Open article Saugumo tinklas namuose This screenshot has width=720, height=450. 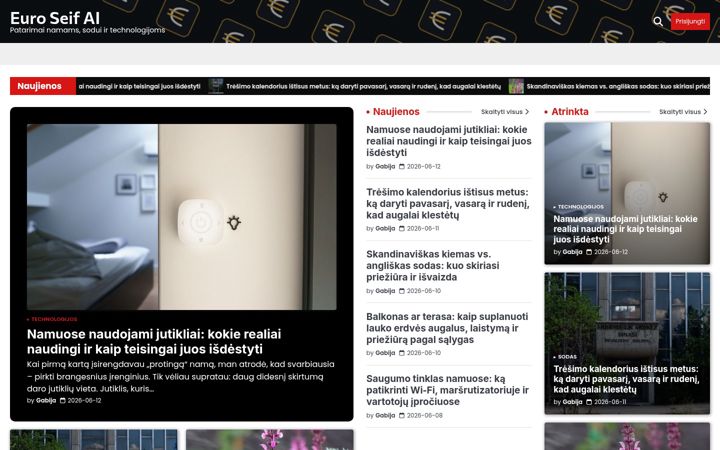(447, 390)
